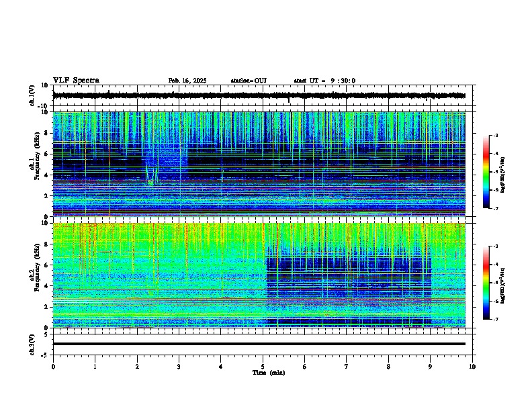Click the ch.1 spectrogram panel
Screen dimensions: 532x411
click(259, 164)
